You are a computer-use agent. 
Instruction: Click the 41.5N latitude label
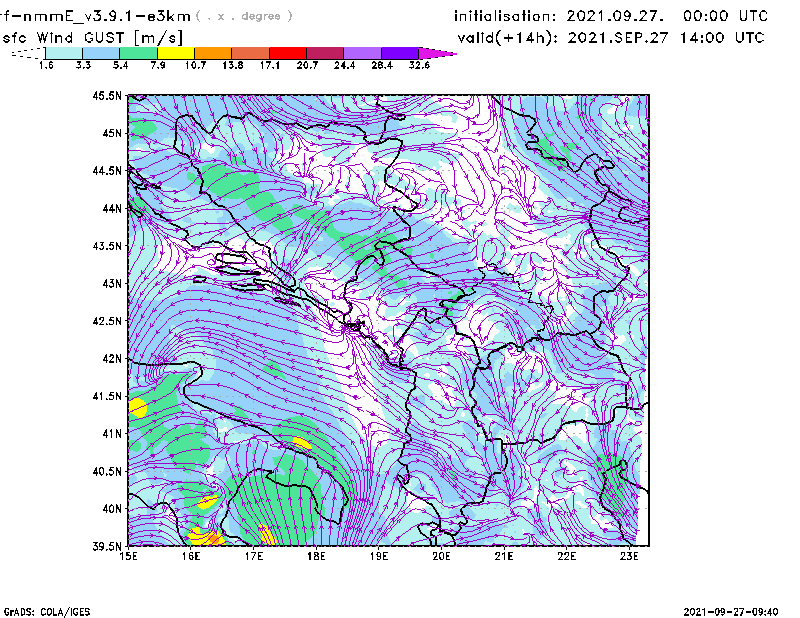tap(107, 396)
